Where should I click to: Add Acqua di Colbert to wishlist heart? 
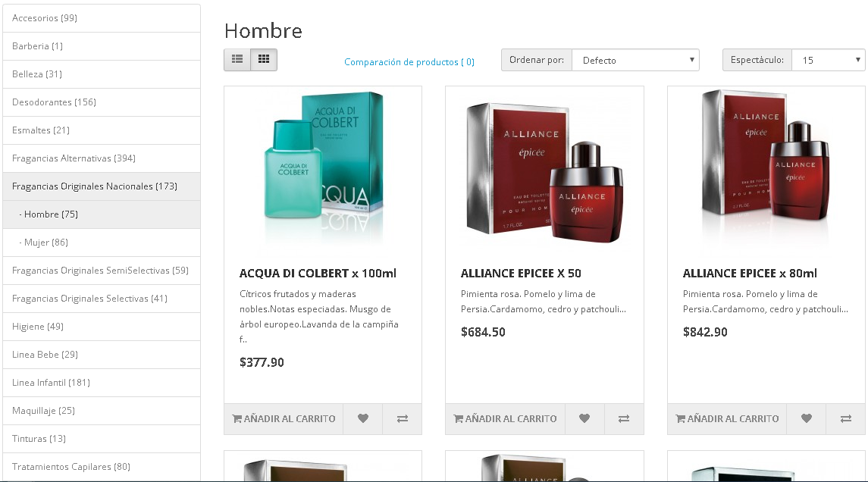[x=362, y=419]
